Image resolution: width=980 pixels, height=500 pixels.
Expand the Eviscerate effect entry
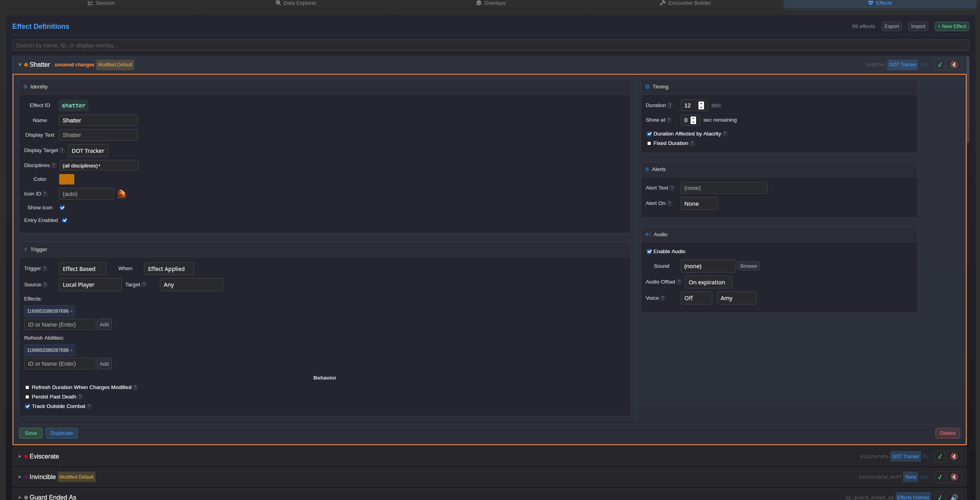pos(20,456)
